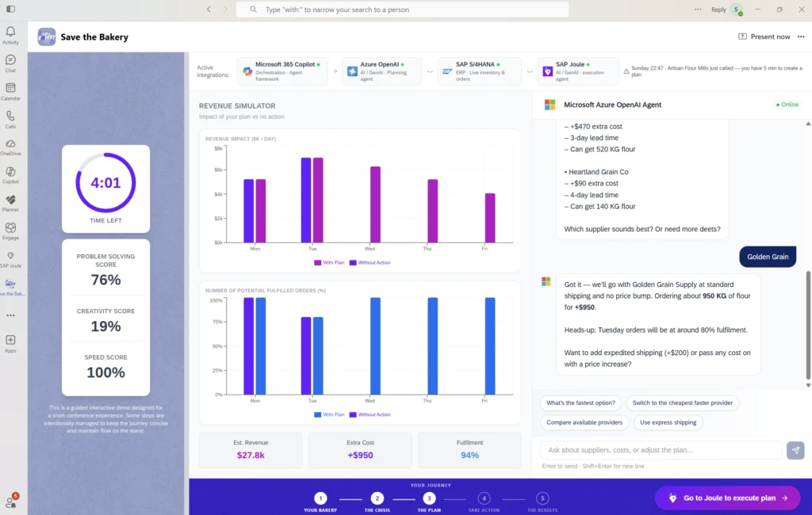812x515 pixels.
Task: Click the Problem Solving Score 76% value
Action: (105, 280)
